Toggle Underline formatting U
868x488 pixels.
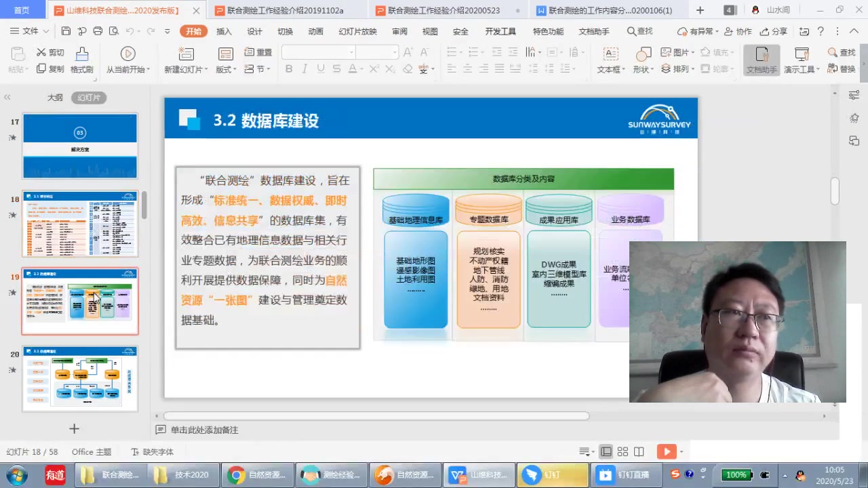(x=320, y=68)
